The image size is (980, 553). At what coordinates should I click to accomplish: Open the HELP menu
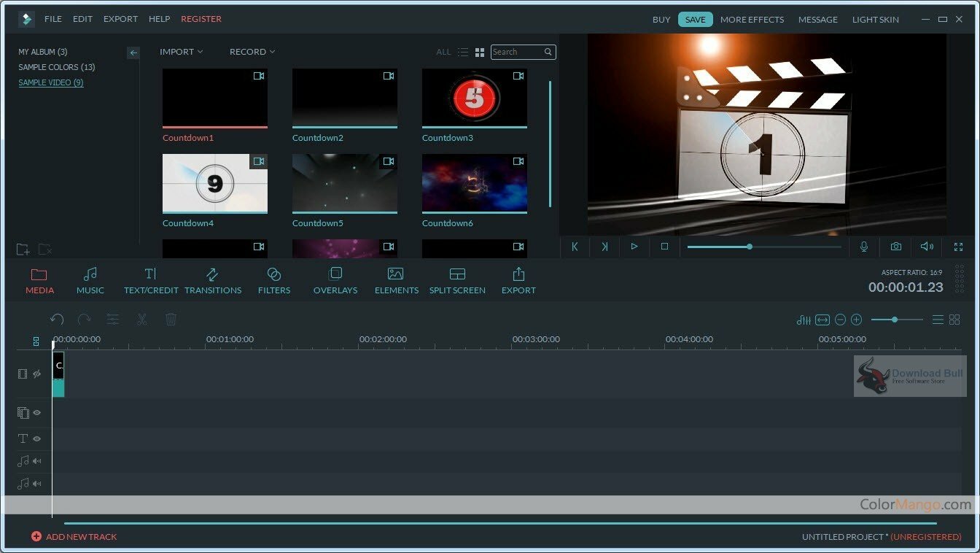[159, 19]
